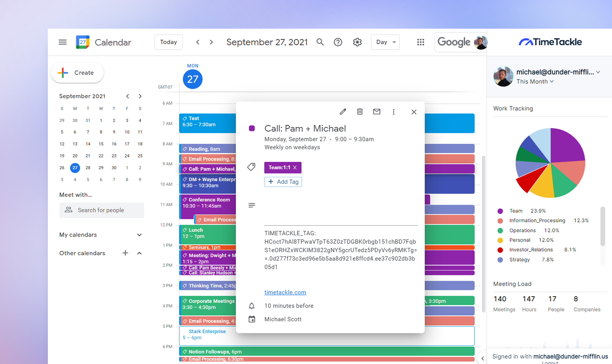Screen dimensions: 612x364
Task: Open the Lunch 12 – 1pm event
Action: (208, 235)
